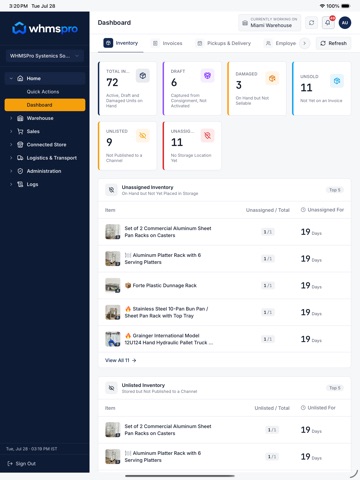
Task: Click the Total Inventory box icon
Action: click(143, 76)
